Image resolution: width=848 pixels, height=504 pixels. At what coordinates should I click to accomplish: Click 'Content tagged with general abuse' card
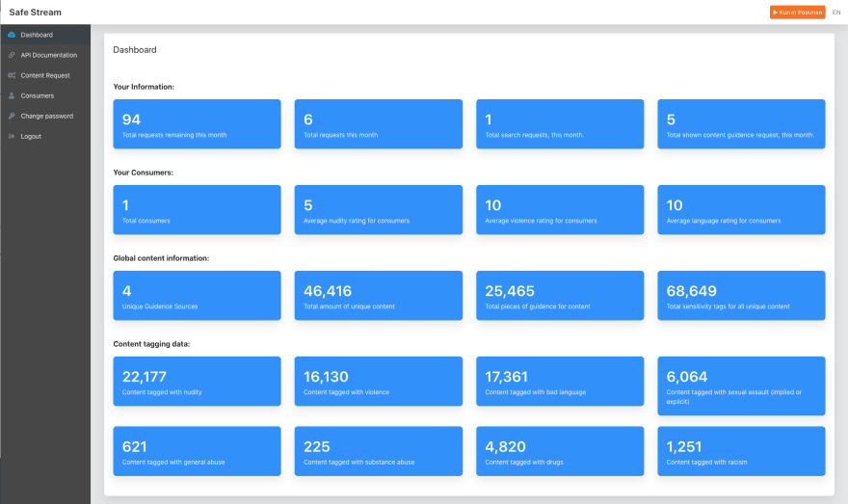click(x=197, y=451)
